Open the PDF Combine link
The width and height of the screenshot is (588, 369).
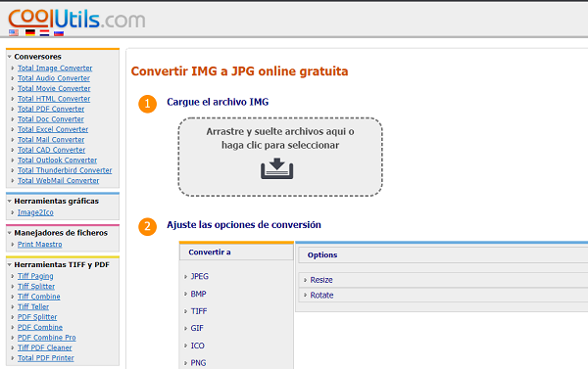(x=40, y=328)
